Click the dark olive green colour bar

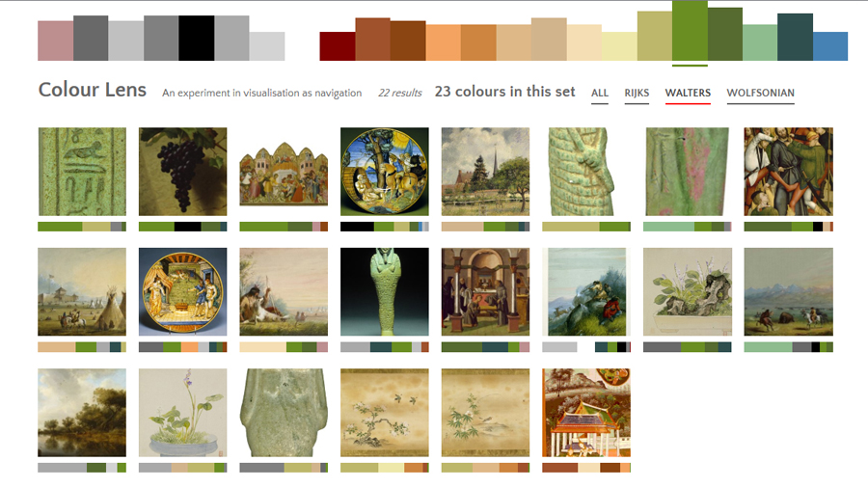pyautogui.click(x=724, y=35)
